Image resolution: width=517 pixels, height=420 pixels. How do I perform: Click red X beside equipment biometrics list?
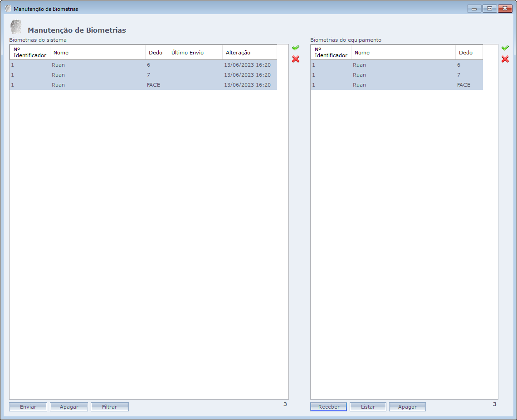[505, 59]
